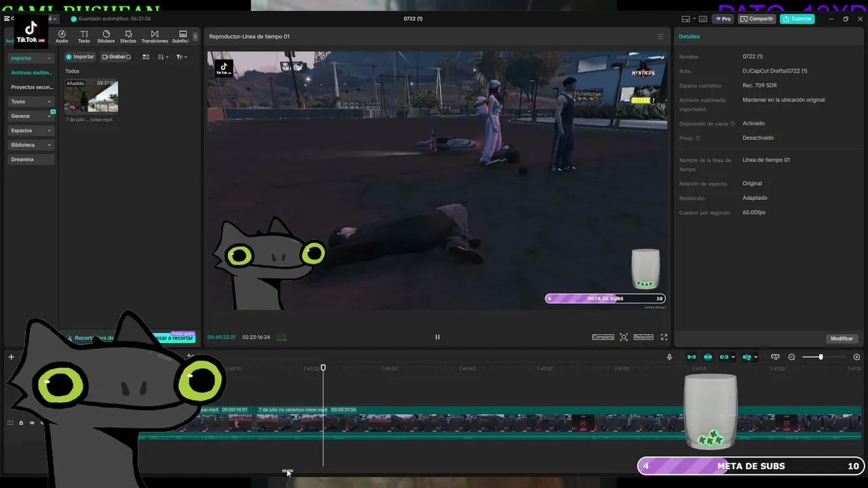
Task: Open the preview zoom focus icon
Action: [624, 337]
